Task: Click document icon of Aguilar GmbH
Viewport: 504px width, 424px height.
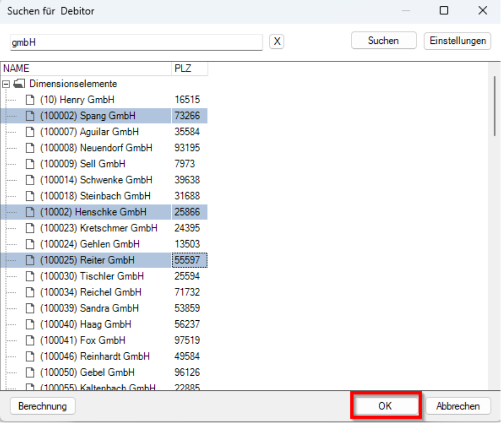Action: (30, 132)
